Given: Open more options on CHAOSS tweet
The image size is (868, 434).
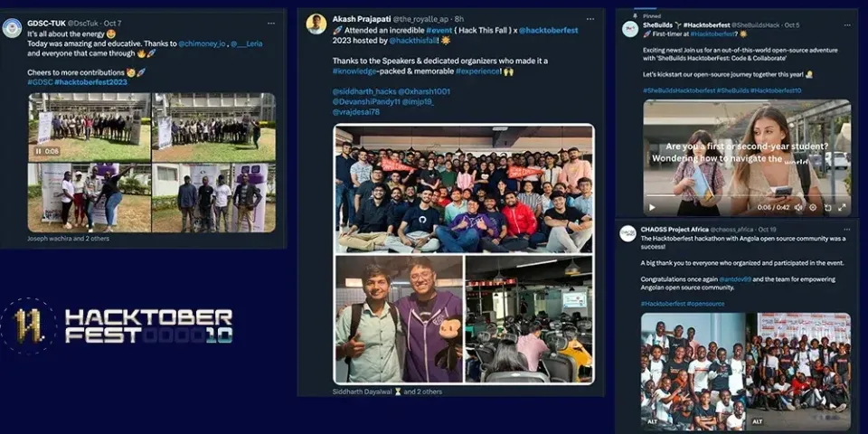Looking at the screenshot, I should click(x=844, y=230).
